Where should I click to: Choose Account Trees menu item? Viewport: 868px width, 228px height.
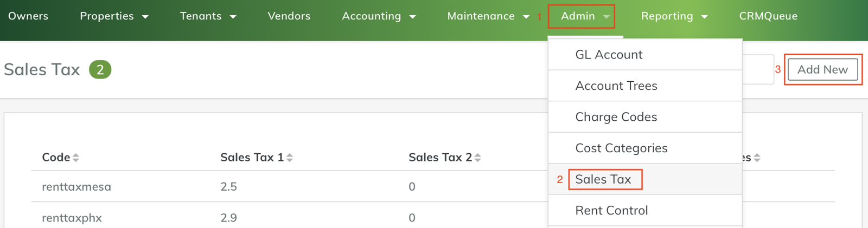coord(616,86)
